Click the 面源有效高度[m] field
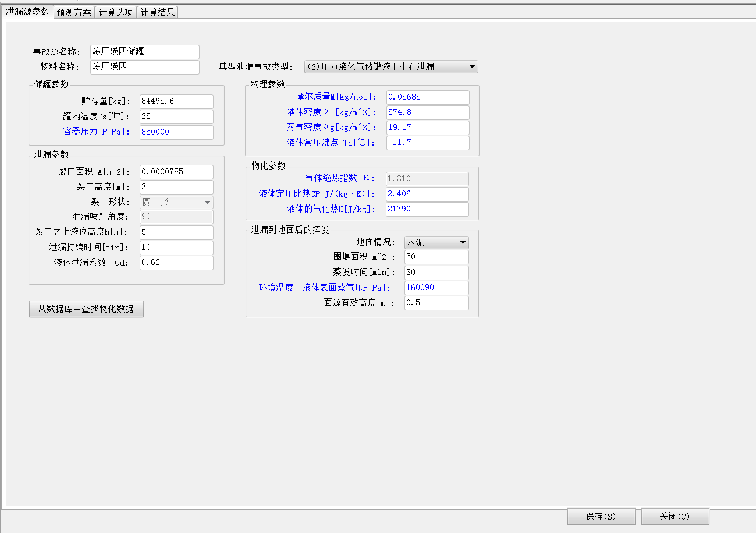Image resolution: width=756 pixels, height=533 pixels. (436, 302)
